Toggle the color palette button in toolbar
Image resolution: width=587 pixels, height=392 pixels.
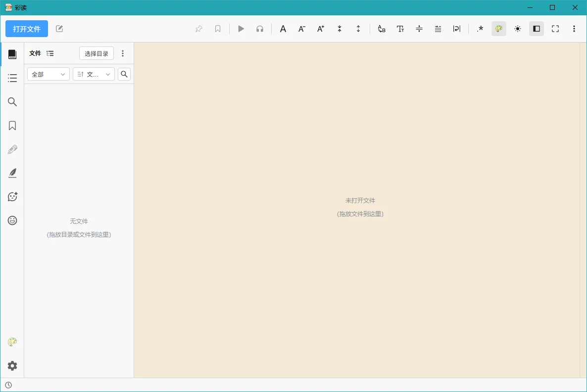click(498, 29)
